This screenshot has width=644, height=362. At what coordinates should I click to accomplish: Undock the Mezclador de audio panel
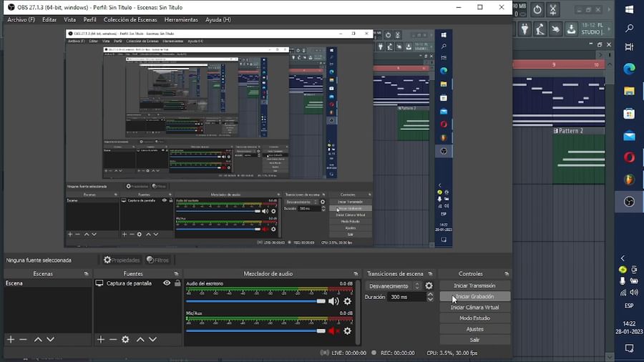[x=356, y=274]
